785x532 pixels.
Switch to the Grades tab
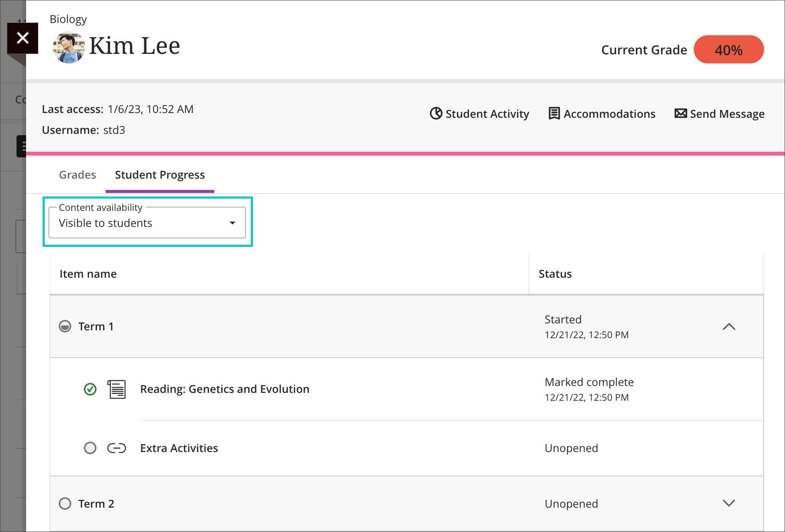(77, 175)
